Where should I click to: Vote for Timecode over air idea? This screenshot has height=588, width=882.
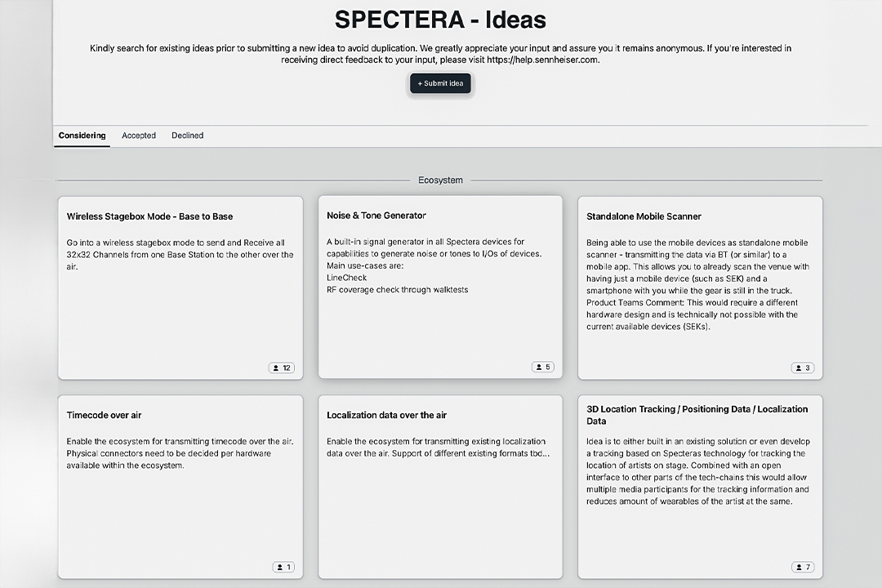pyautogui.click(x=283, y=567)
